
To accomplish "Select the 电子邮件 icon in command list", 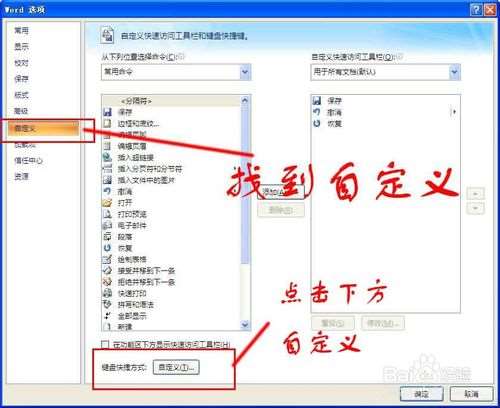I will pyautogui.click(x=107, y=225).
